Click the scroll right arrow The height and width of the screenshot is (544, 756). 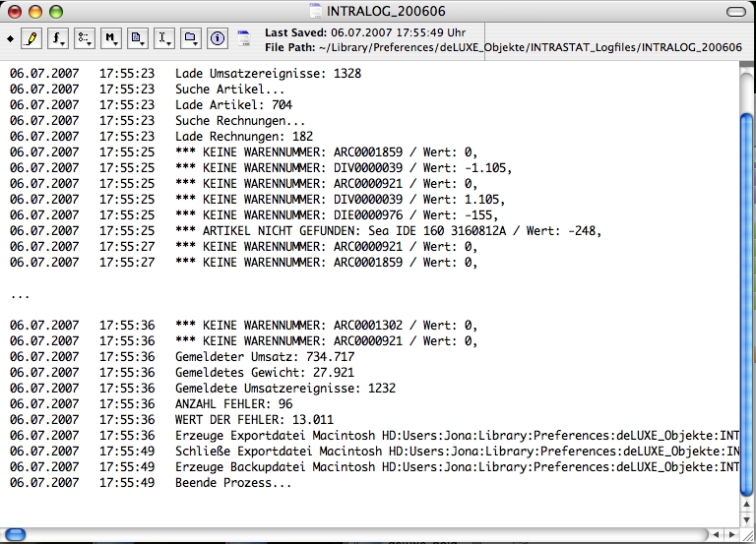(730, 535)
